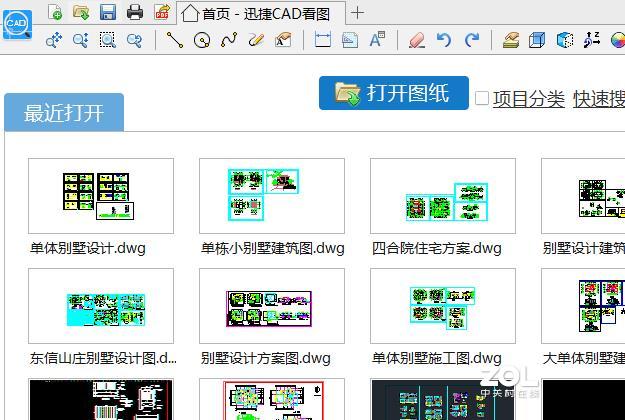Print the drawing with the printer icon
The width and height of the screenshot is (625, 420).
click(135, 12)
